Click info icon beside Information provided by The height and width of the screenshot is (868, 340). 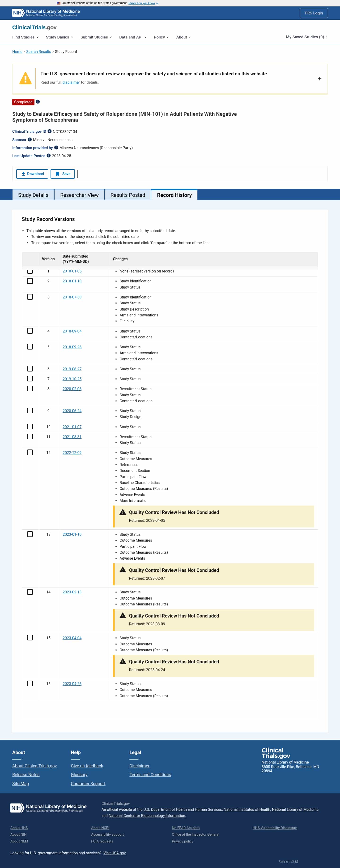(x=56, y=148)
